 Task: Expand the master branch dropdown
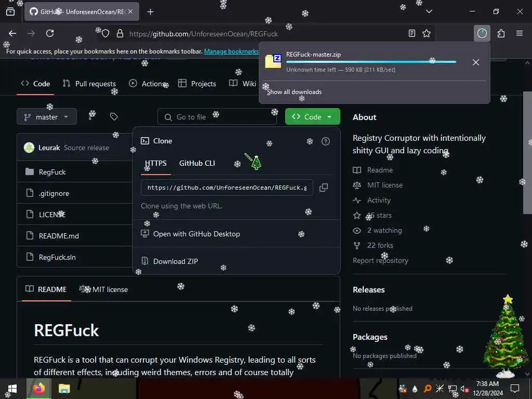pyautogui.click(x=46, y=117)
